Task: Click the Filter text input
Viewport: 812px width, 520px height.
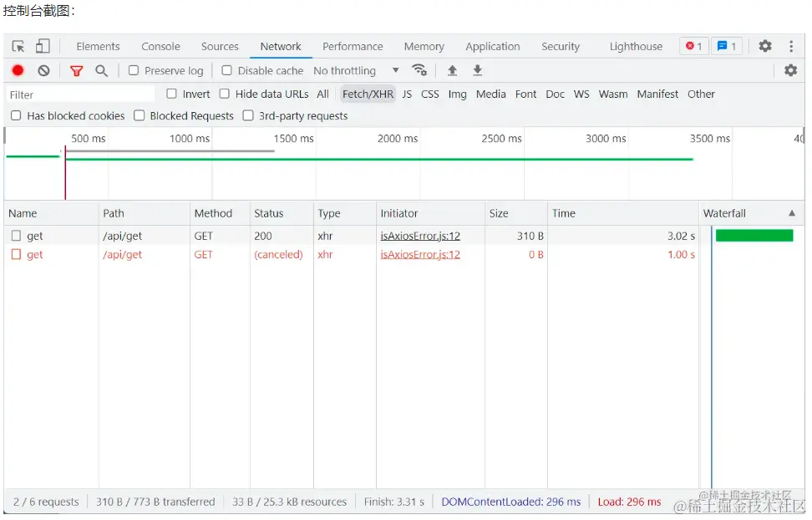Action: pos(81,94)
